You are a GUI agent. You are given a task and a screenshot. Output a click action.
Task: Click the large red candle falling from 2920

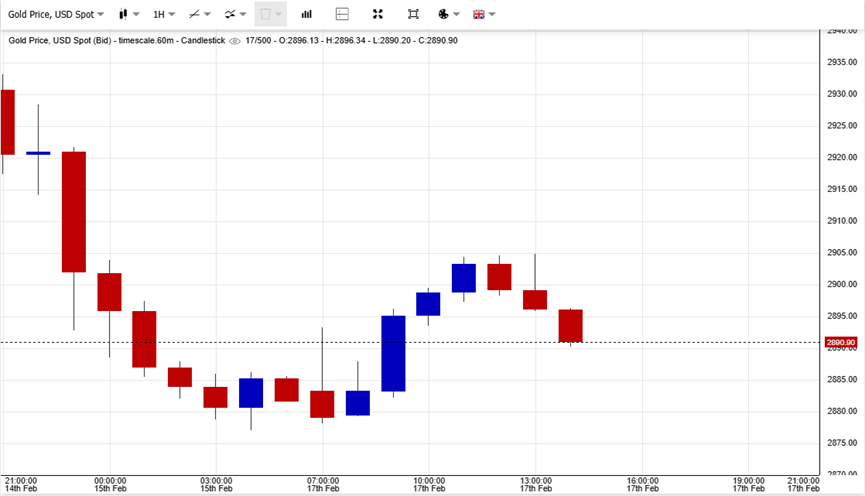pos(74,211)
